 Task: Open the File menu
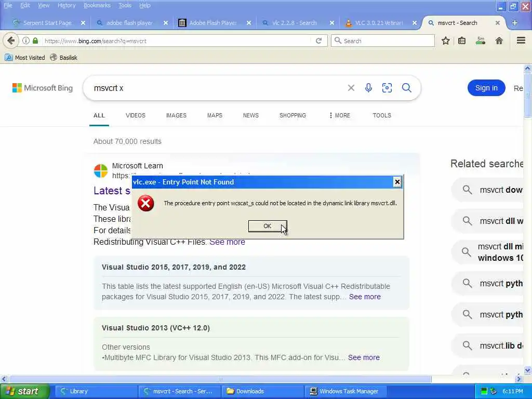point(8,5)
